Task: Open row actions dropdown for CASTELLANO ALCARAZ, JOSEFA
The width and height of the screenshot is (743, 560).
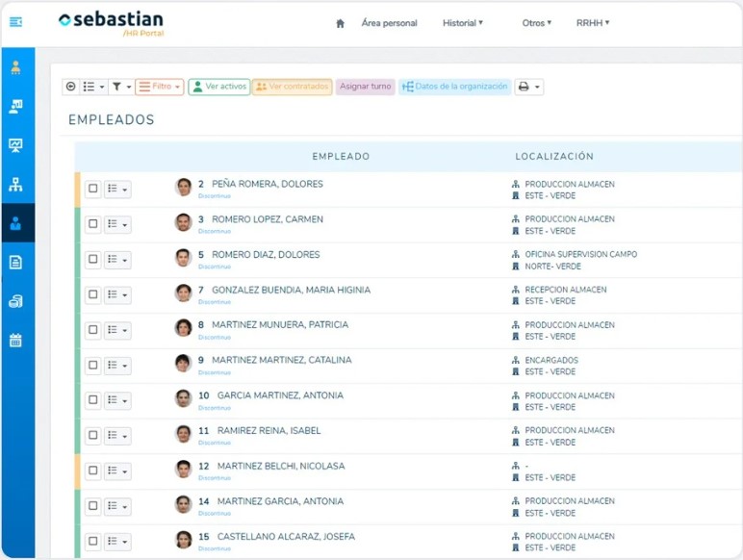Action: pos(117,541)
